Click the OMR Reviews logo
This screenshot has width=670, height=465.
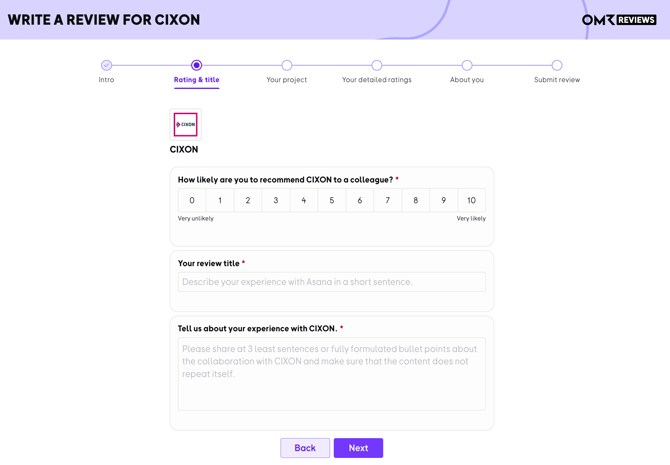tap(619, 20)
